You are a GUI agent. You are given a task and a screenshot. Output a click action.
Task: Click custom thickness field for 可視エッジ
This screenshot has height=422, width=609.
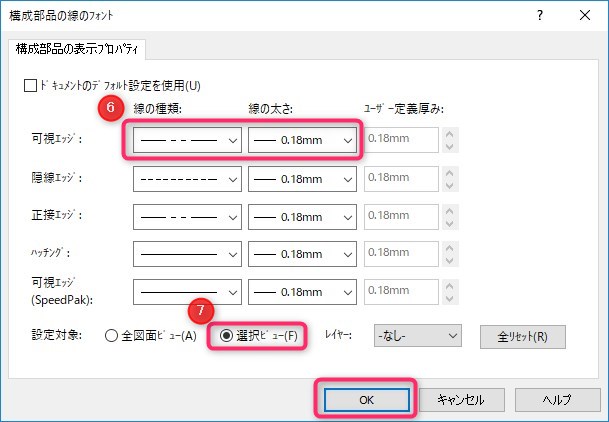tap(402, 141)
